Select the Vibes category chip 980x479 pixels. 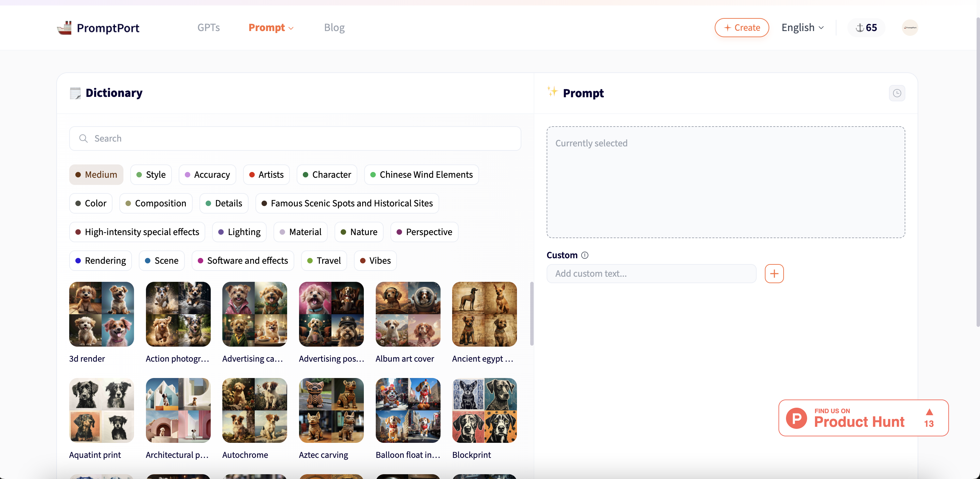tap(375, 260)
